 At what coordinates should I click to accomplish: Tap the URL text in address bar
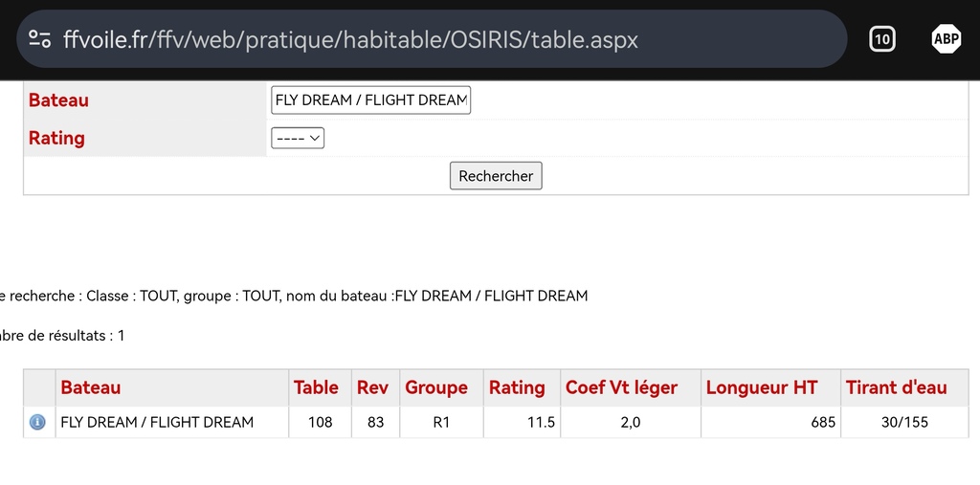coord(349,39)
